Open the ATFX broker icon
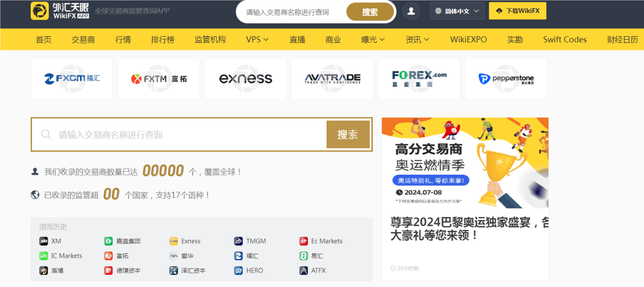Viewport: 644px width, 287px height. point(303,270)
